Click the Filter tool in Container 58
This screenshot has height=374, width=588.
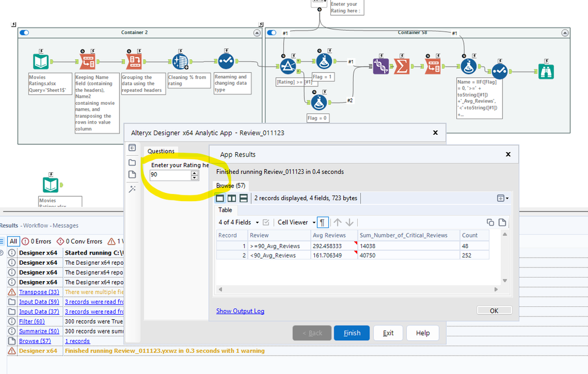[288, 65]
